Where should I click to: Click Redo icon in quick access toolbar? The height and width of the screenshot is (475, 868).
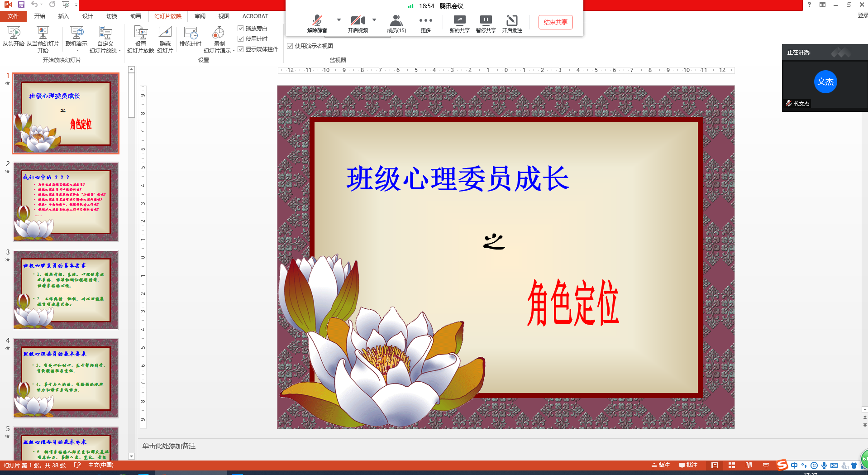[52, 5]
